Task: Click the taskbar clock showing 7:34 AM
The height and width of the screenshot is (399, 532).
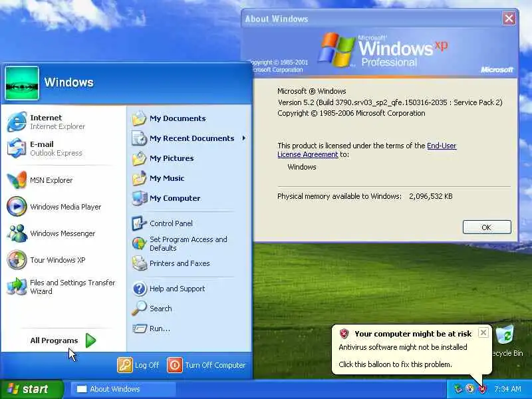Action: click(x=507, y=389)
